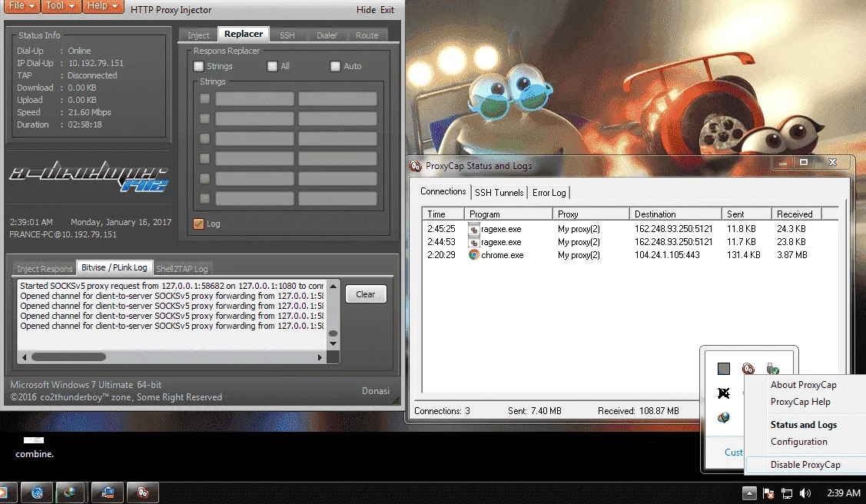Screen dimensions: 866x504
Task: Click the ProxyCap tray icon in overflow
Action: click(748, 368)
